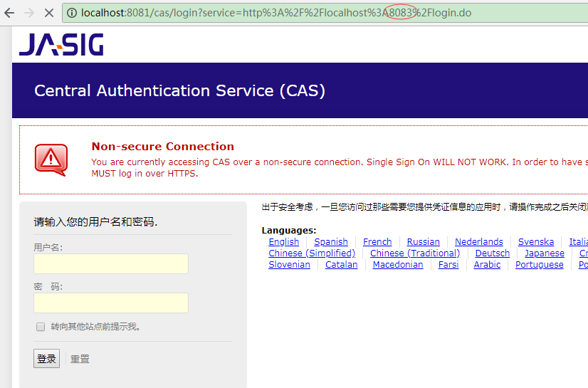Click the username (用户名) input field
The height and width of the screenshot is (388, 588).
(111, 264)
